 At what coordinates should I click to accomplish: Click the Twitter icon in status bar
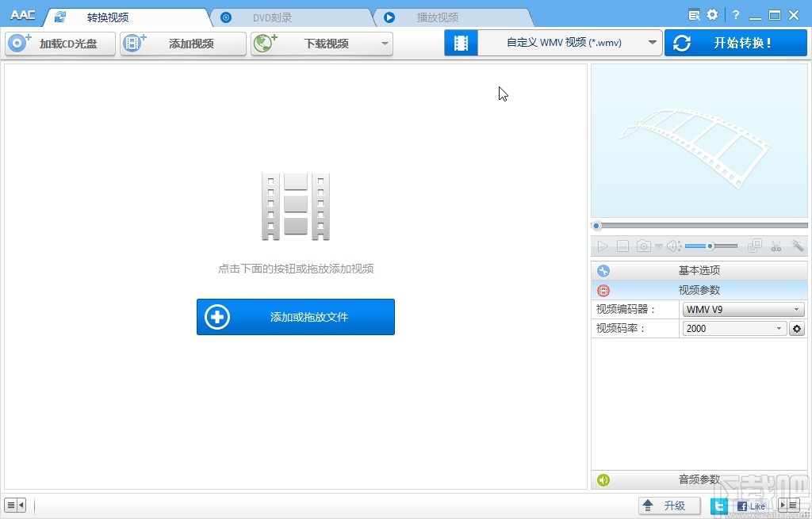point(718,505)
